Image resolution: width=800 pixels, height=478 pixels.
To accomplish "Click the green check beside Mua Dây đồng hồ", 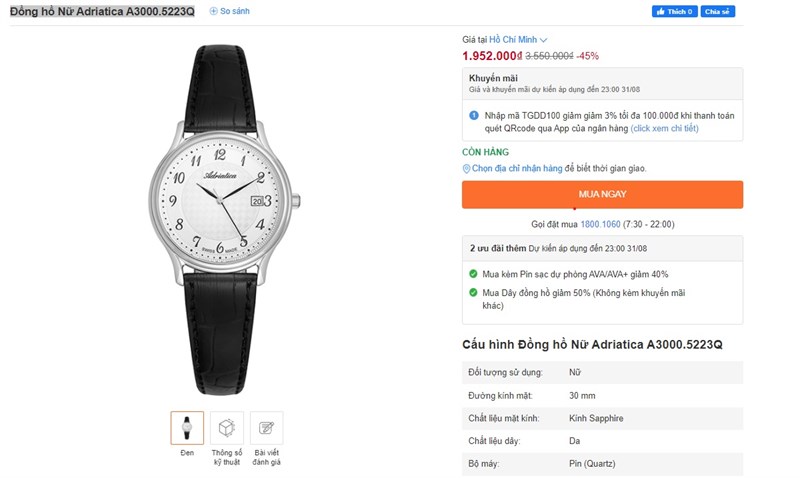I will click(473, 292).
